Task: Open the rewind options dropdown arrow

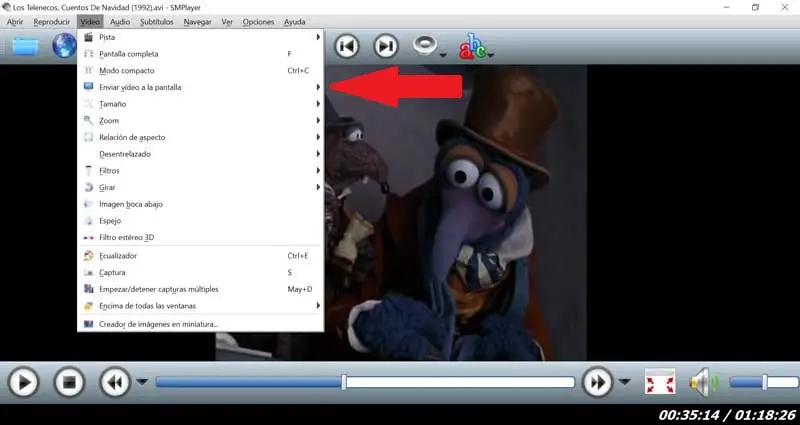Action: click(x=142, y=382)
